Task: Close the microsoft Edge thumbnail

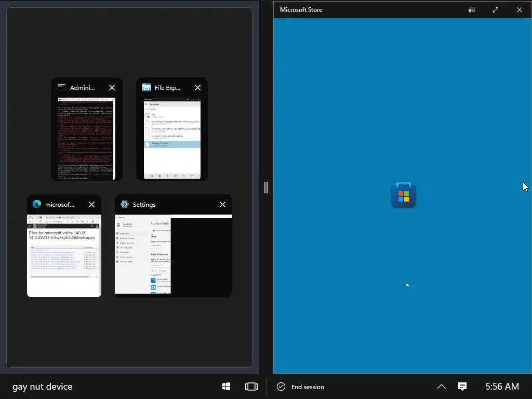Action: click(x=91, y=204)
